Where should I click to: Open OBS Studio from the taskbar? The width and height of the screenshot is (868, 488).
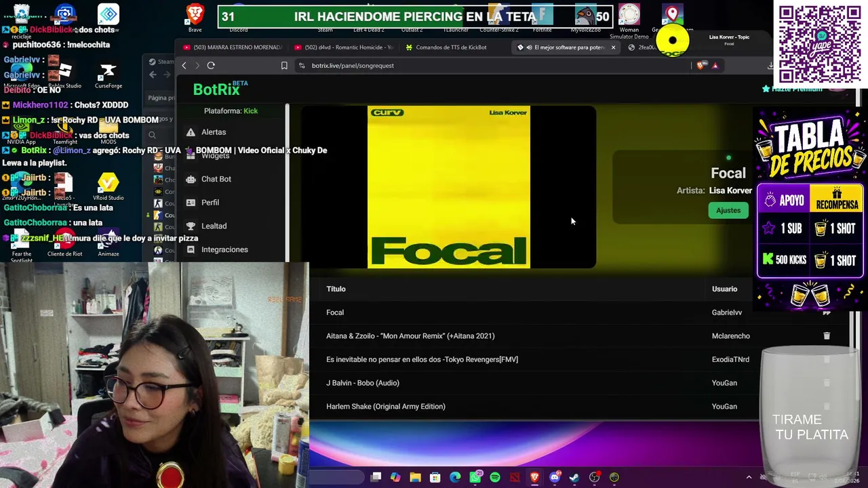[595, 477]
